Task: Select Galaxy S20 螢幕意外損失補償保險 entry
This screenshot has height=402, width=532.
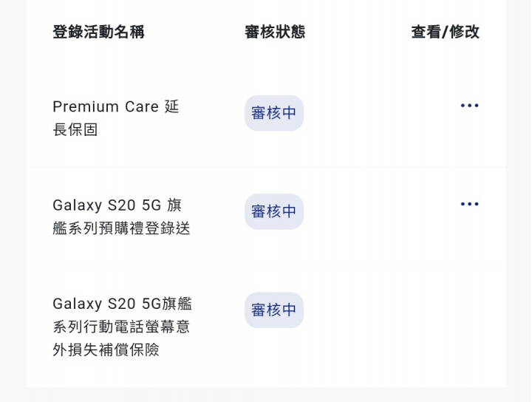Action: pyautogui.click(x=122, y=327)
